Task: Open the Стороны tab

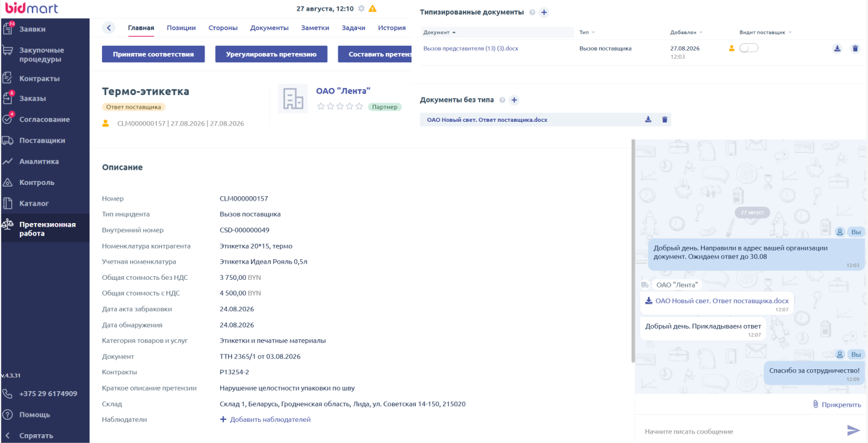Action: [223, 27]
